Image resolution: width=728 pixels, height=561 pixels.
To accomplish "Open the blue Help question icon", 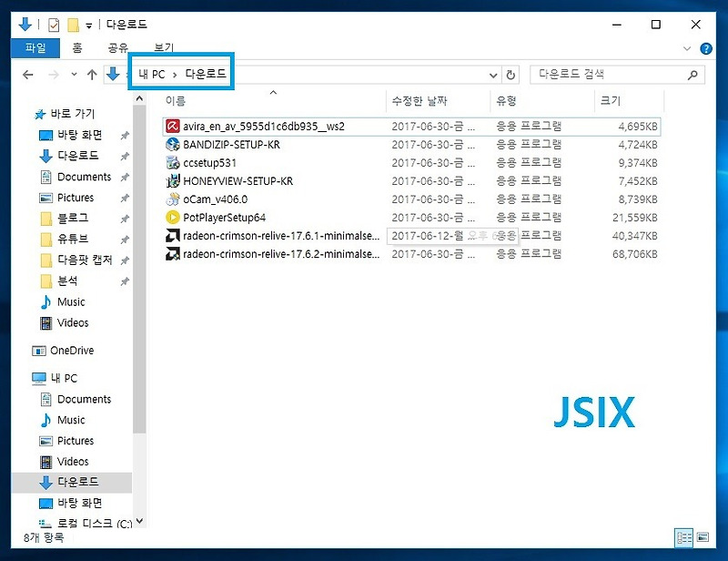I will [706, 48].
